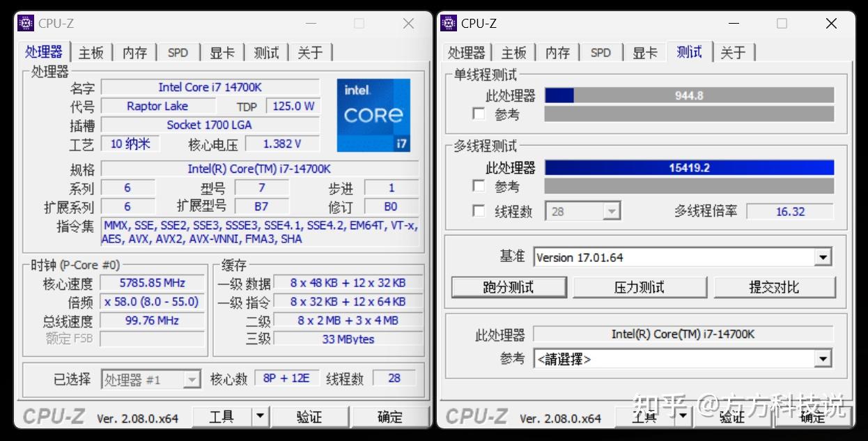This screenshot has height=441, width=868.
Task: Click the empty 额定 FSB field
Action: [x=153, y=339]
